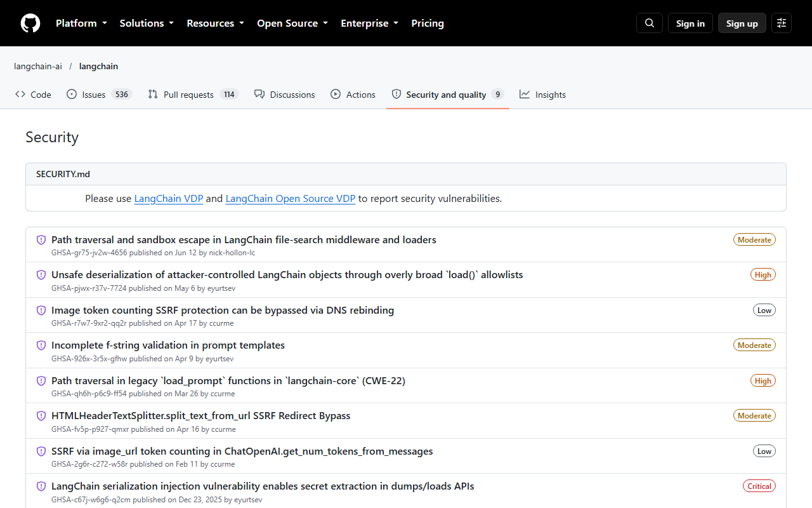
Task: Expand the Platform dropdown menu
Action: (81, 23)
